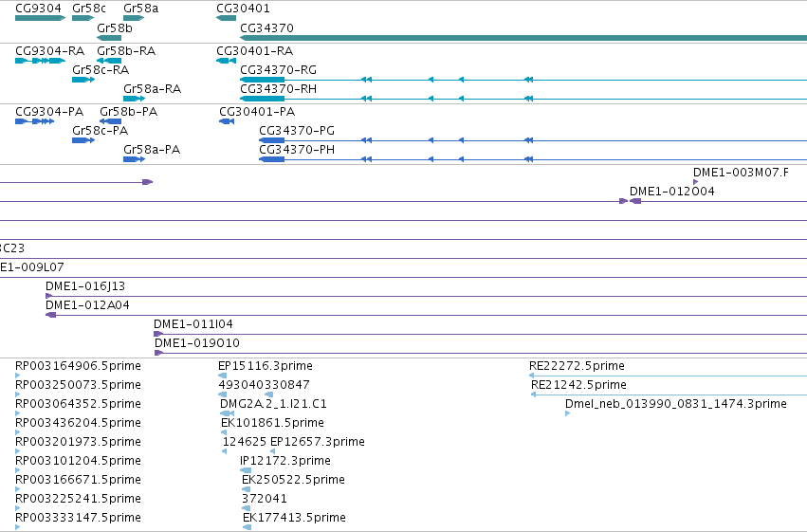
Task: Select transcript CG34370-RG
Action: (x=523, y=80)
